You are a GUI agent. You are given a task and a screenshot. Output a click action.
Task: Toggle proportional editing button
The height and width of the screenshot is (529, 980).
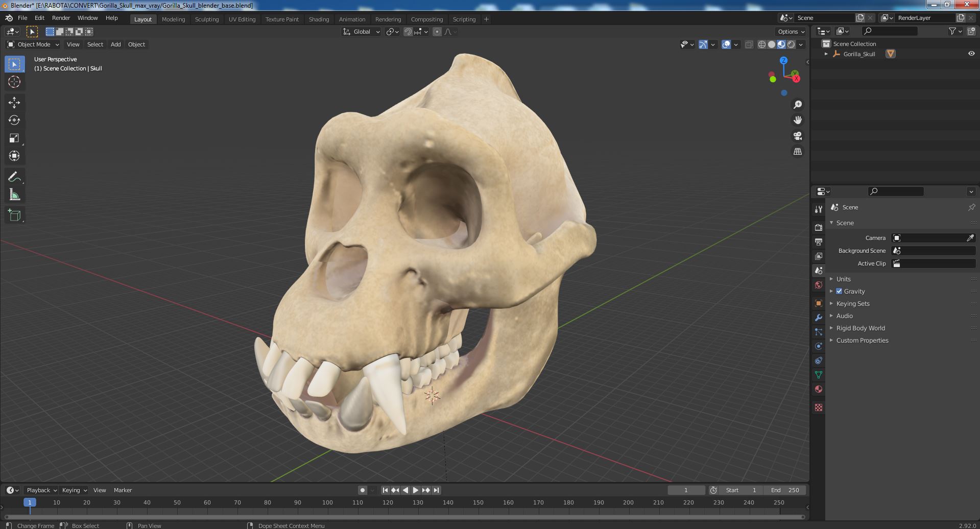click(437, 32)
